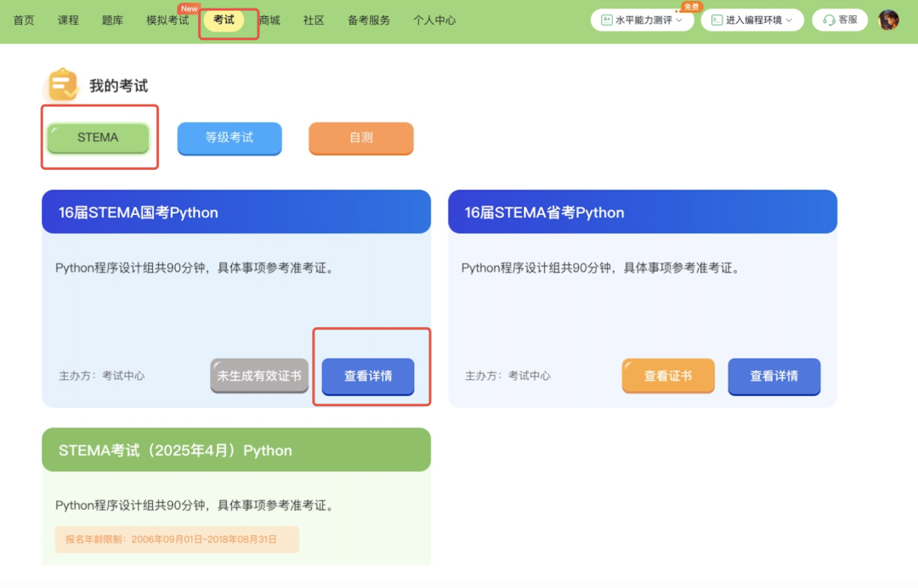Open the 考试 menu in navigation

[x=224, y=20]
